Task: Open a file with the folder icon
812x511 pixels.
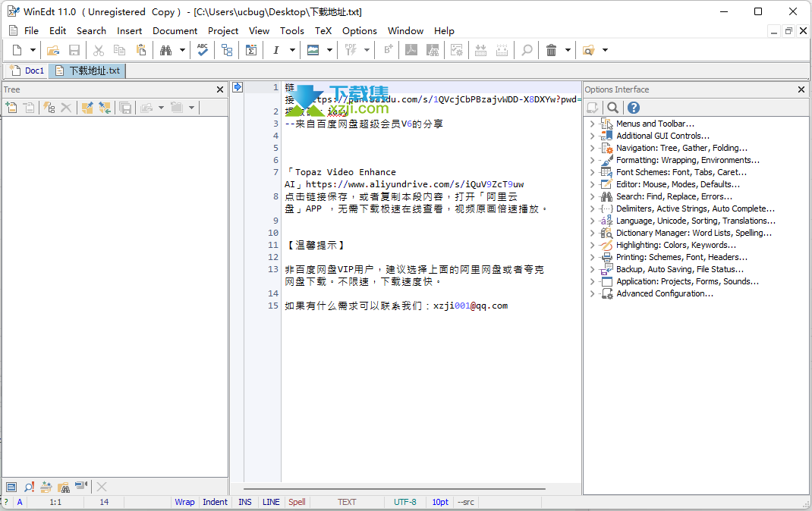Action: pos(53,50)
